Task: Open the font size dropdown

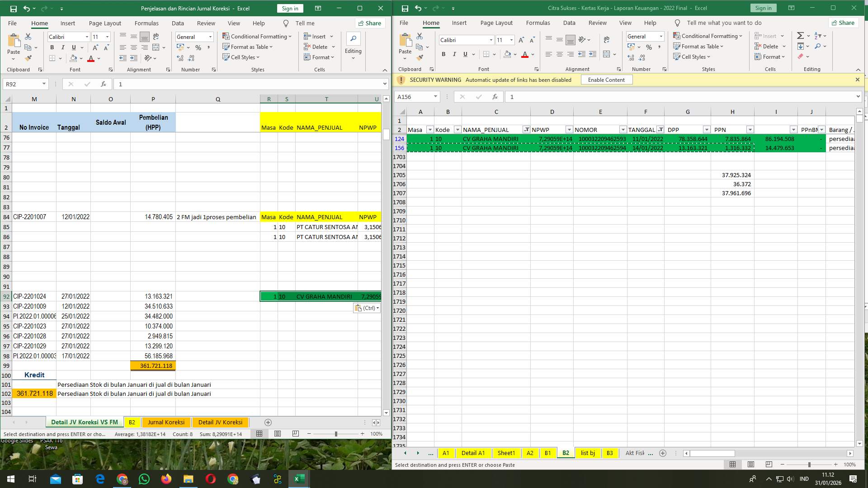Action: 107,37
